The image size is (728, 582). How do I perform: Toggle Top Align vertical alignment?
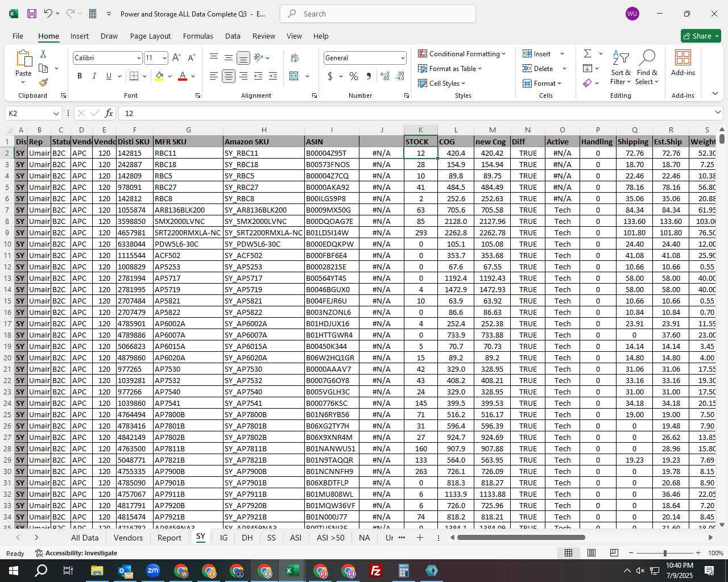[213, 58]
